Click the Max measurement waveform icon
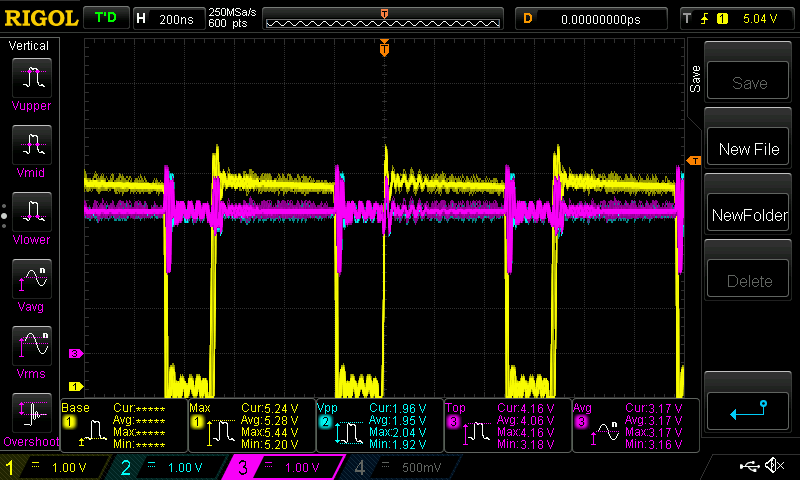This screenshot has width=800, height=480. (x=221, y=432)
